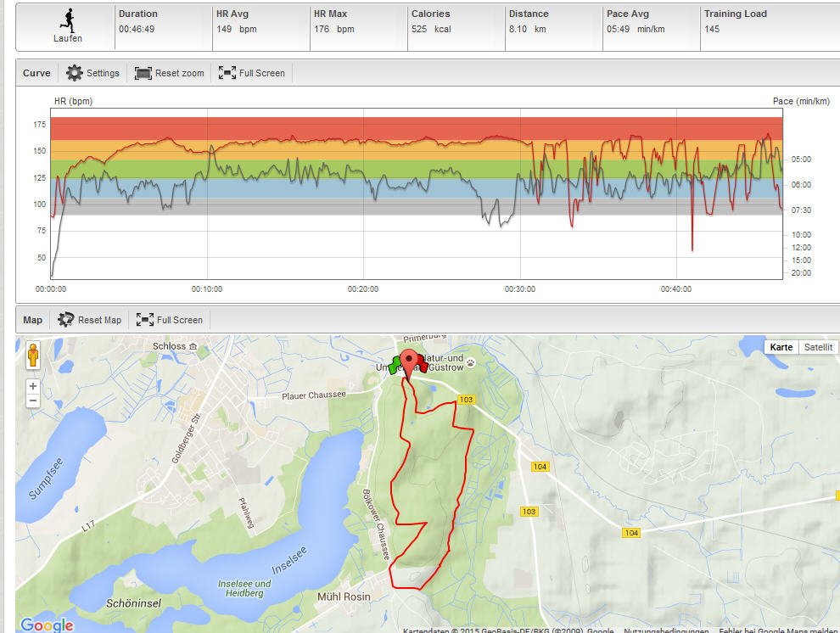Screen dimensions: 840x633
Task: Click the paw print park icon
Action: click(x=470, y=362)
